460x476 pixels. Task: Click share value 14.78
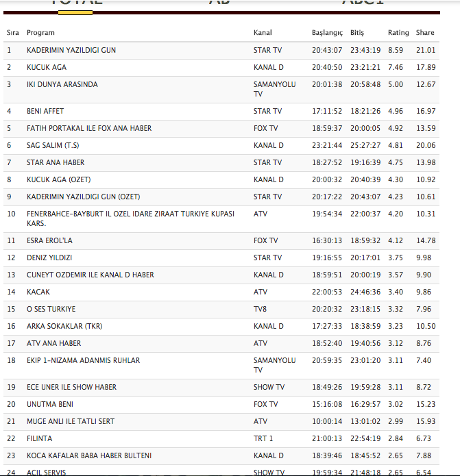426,240
